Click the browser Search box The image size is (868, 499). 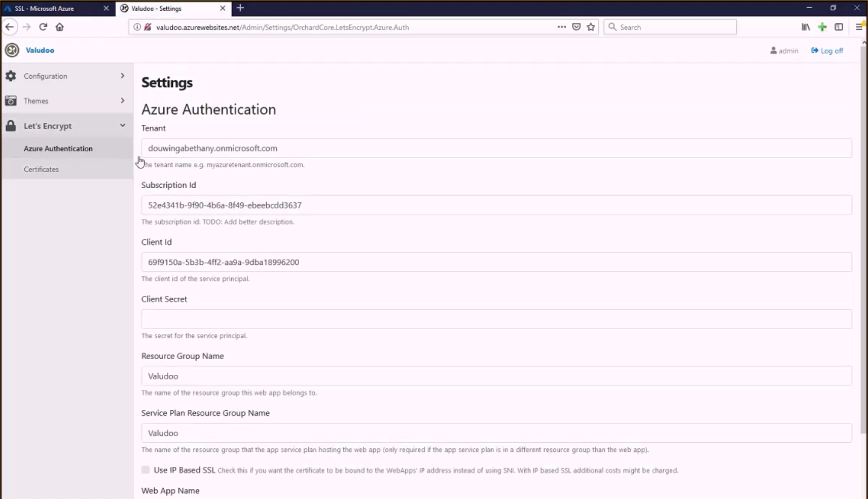(x=670, y=27)
